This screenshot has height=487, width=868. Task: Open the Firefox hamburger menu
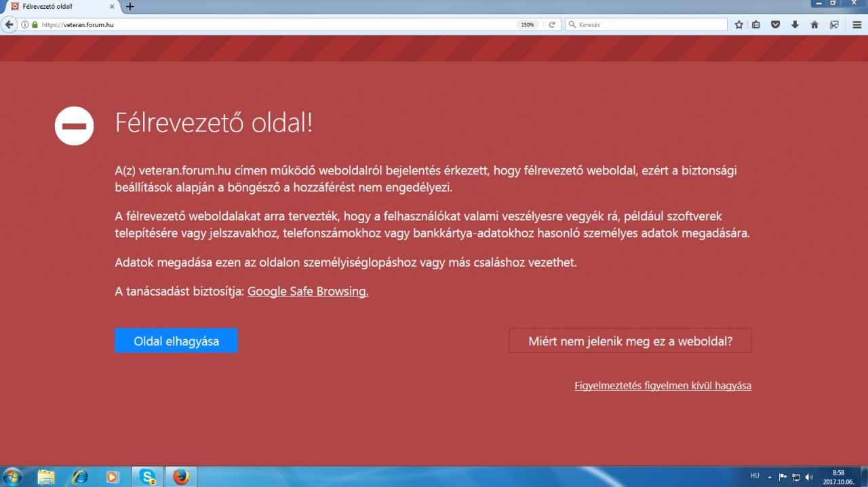coord(857,24)
